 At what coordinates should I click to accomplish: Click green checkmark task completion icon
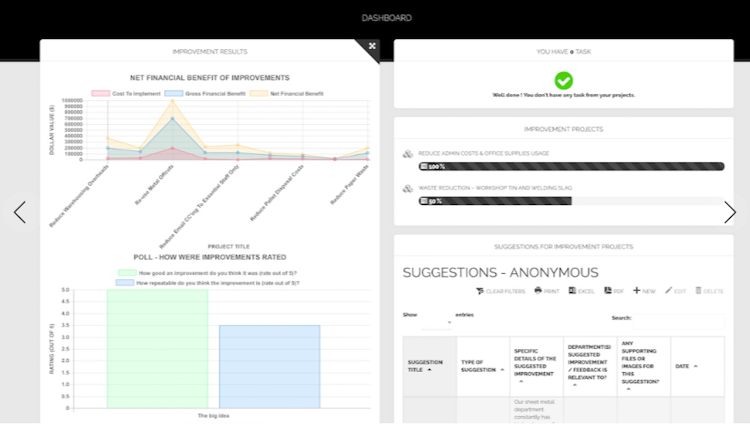point(563,80)
